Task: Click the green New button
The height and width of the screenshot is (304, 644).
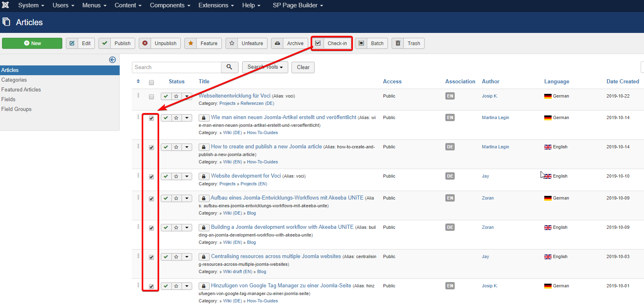Action: [x=32, y=43]
